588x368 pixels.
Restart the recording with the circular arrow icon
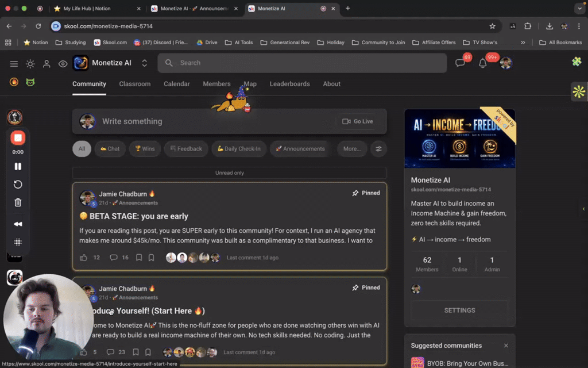18,185
